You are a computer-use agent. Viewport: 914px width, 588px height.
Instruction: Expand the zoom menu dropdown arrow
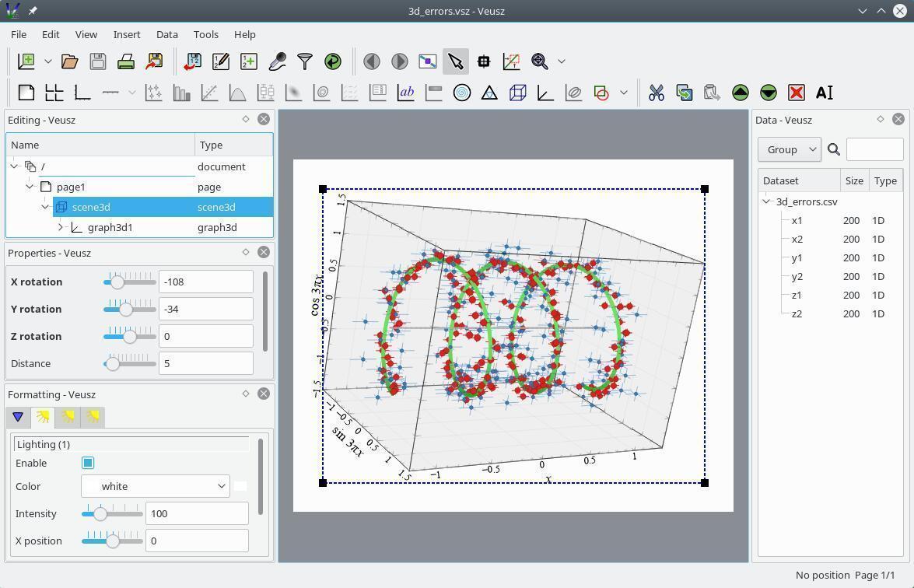point(562,61)
